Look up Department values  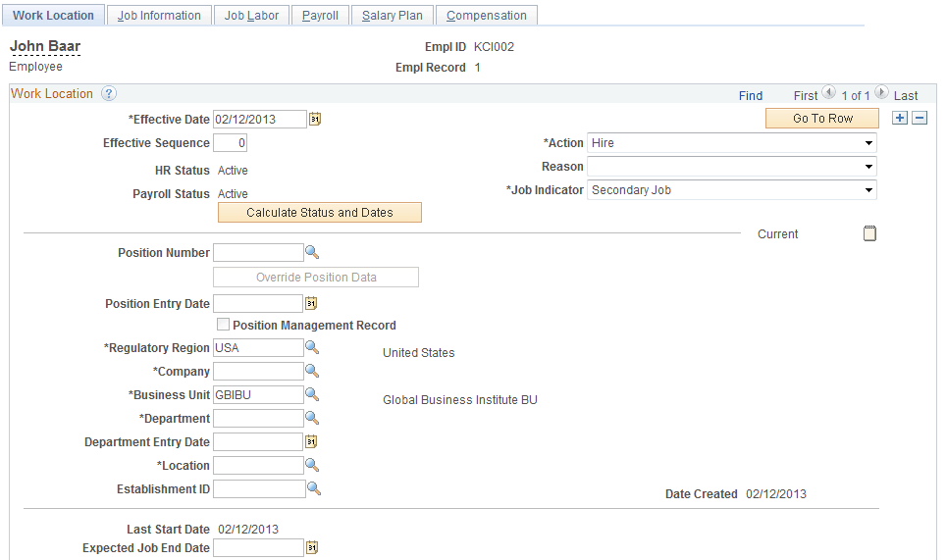tap(312, 418)
